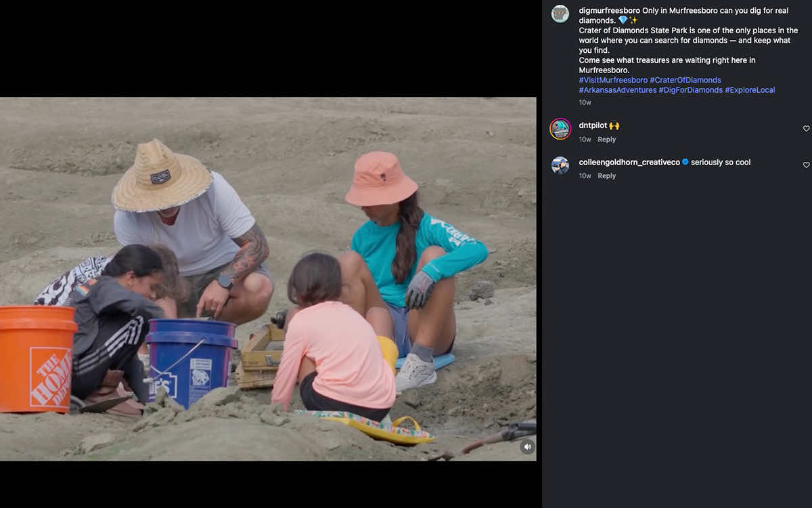Open the 10w timestamp under the post caption

585,103
